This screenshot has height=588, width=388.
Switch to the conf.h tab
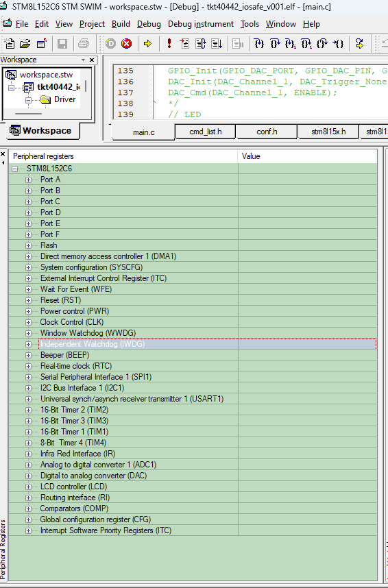click(x=267, y=132)
